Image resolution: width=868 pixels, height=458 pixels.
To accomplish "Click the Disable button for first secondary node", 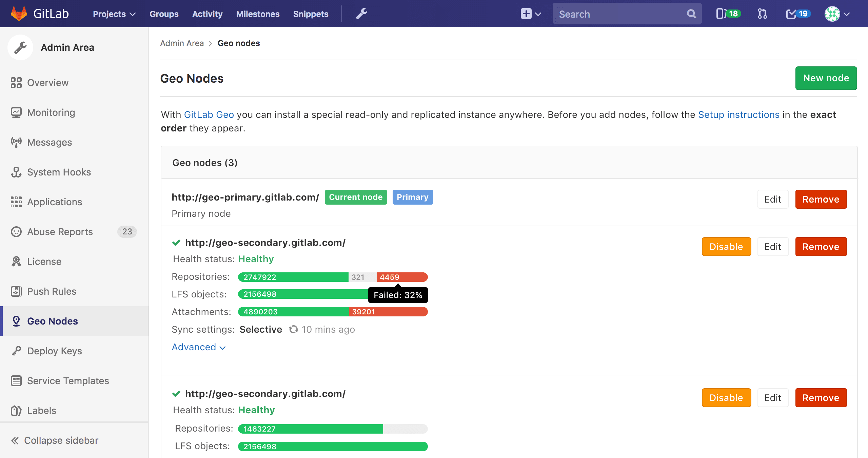I will click(726, 247).
